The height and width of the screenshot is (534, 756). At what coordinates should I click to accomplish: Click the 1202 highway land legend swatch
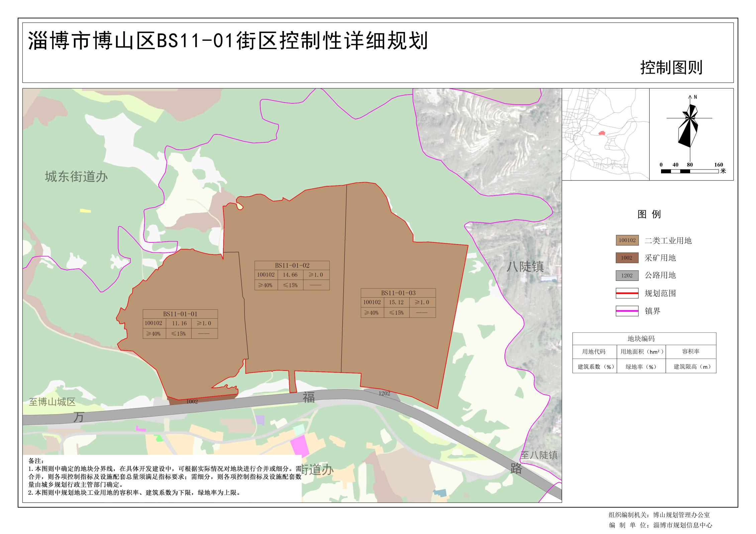pyautogui.click(x=627, y=276)
